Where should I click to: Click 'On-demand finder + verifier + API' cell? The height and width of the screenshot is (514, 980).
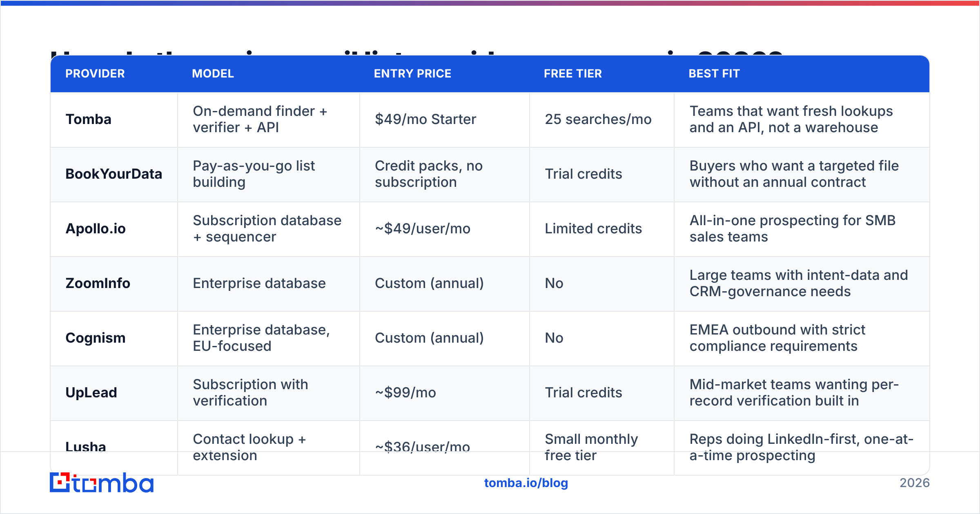pos(269,120)
